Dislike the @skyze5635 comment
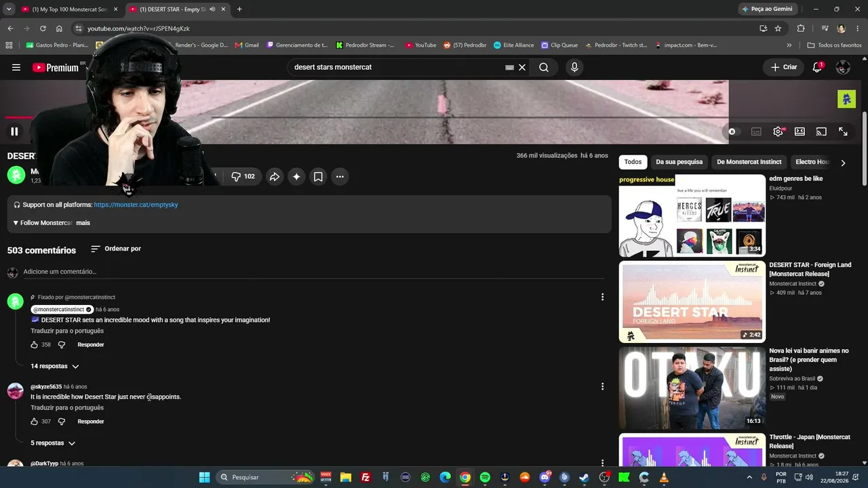Viewport: 868px width, 488px height. (x=61, y=422)
